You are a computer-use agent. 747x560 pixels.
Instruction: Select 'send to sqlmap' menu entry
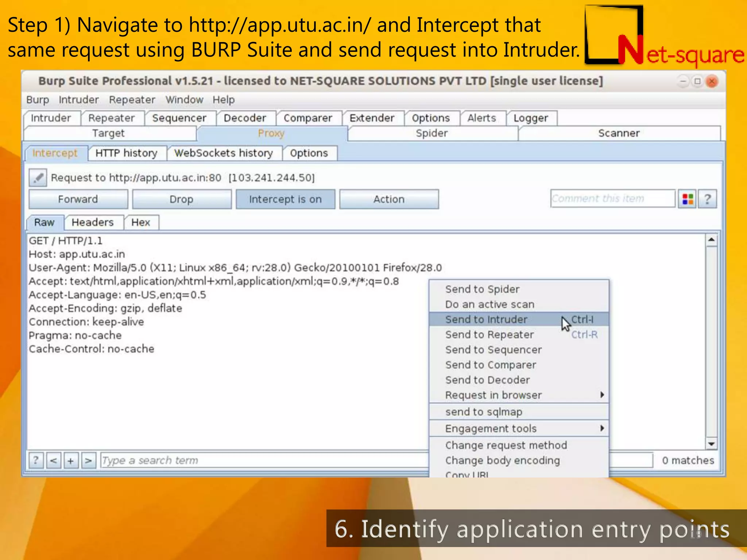pos(519,412)
